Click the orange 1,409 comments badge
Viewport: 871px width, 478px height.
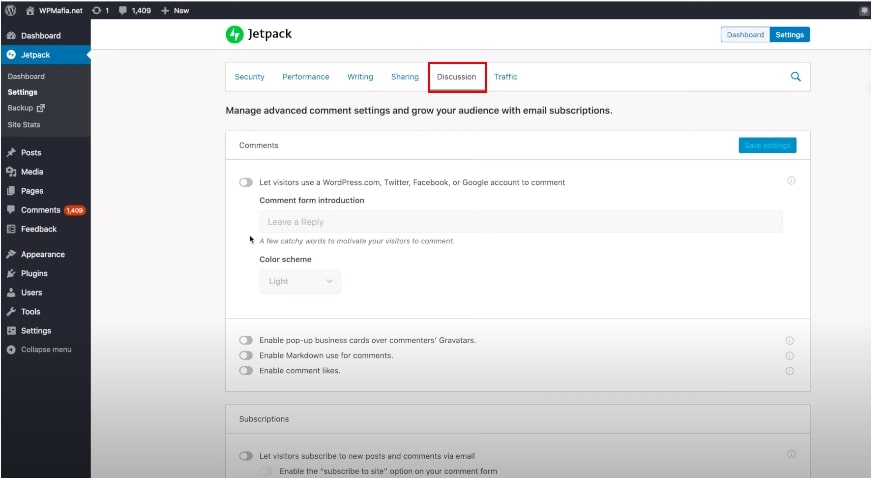click(74, 210)
